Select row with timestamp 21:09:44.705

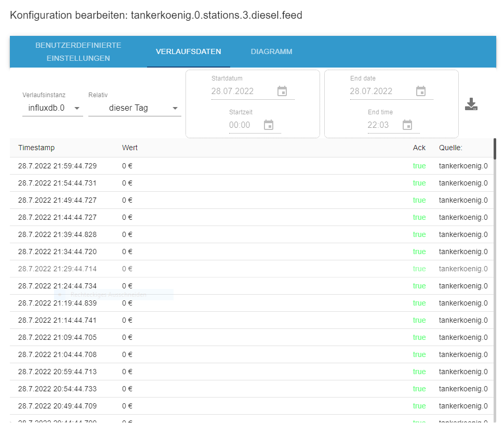[x=251, y=337]
